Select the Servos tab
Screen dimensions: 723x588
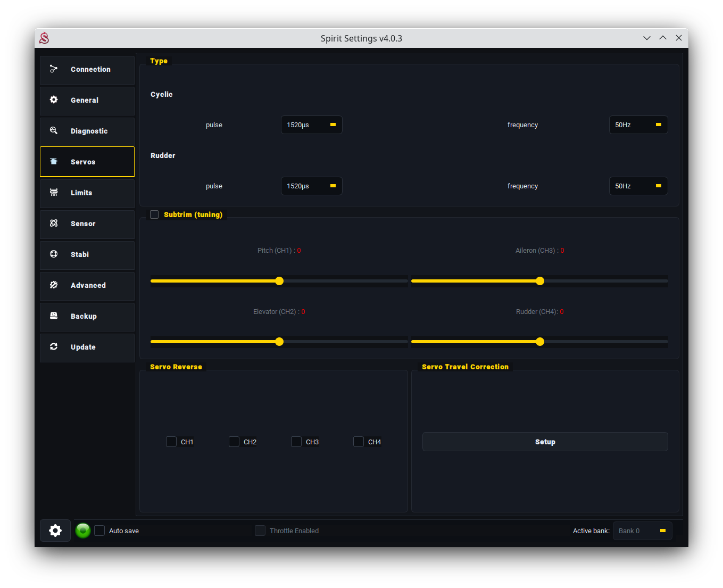click(87, 162)
